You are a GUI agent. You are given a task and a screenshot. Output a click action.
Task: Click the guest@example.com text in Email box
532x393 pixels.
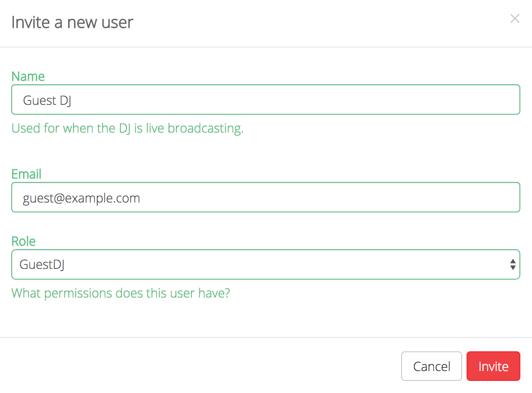tap(82, 198)
